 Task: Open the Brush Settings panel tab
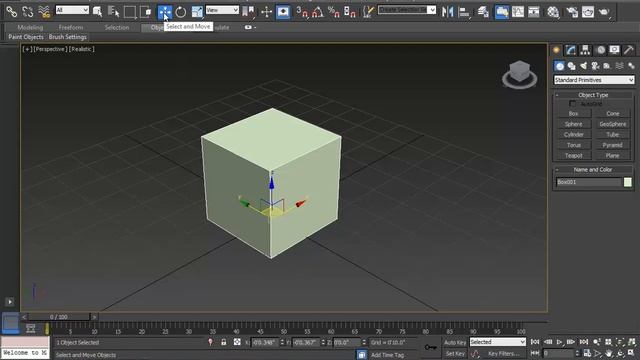tap(67, 37)
